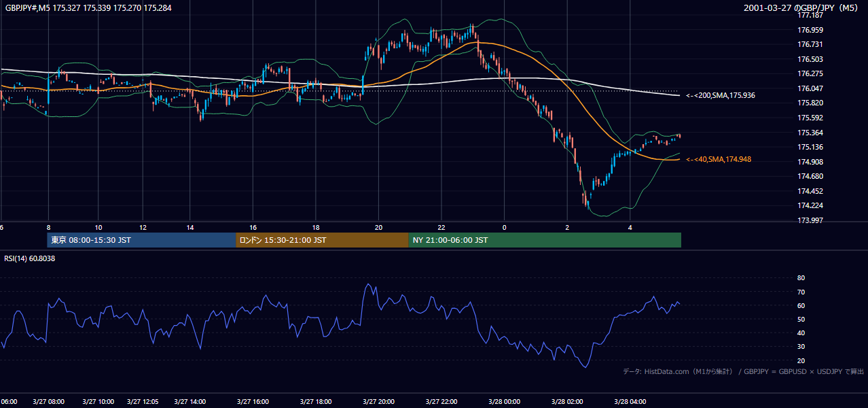Click price axis value 177.187

810,15
